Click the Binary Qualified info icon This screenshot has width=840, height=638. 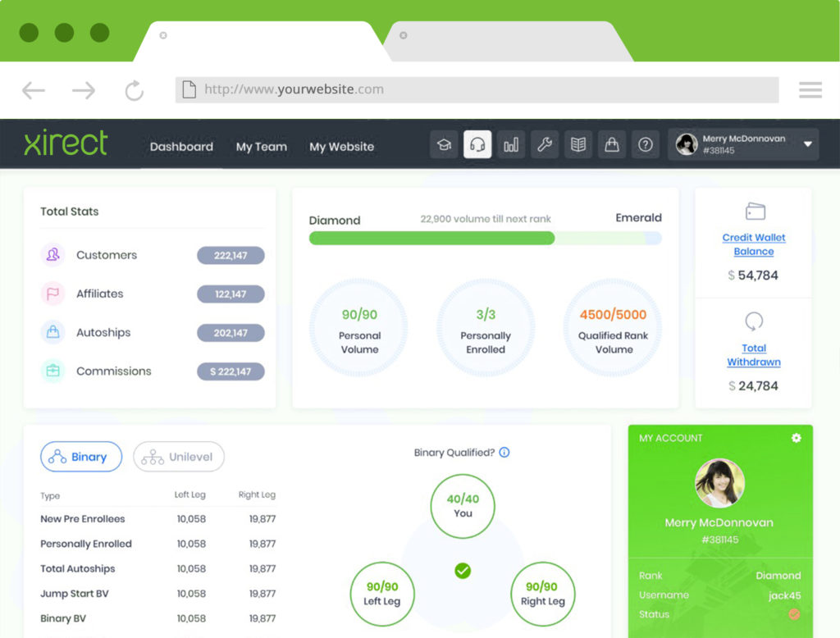click(504, 453)
